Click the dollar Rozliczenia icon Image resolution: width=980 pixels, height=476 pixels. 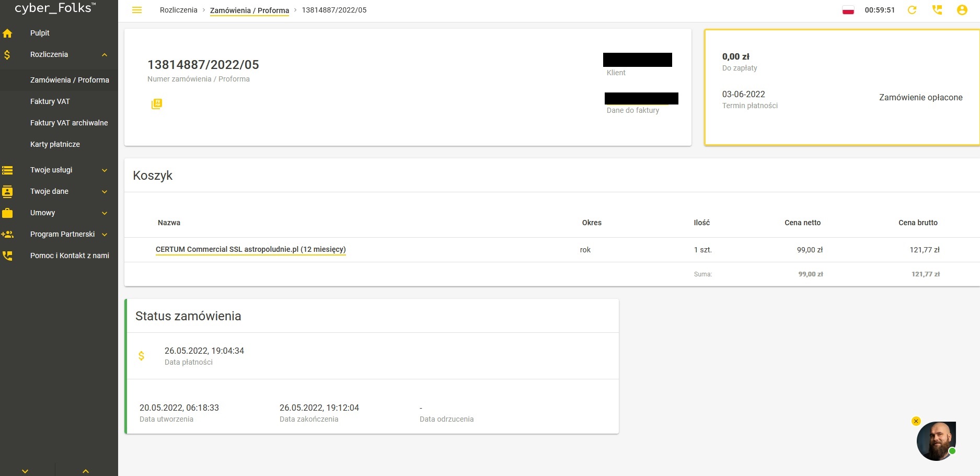point(7,54)
